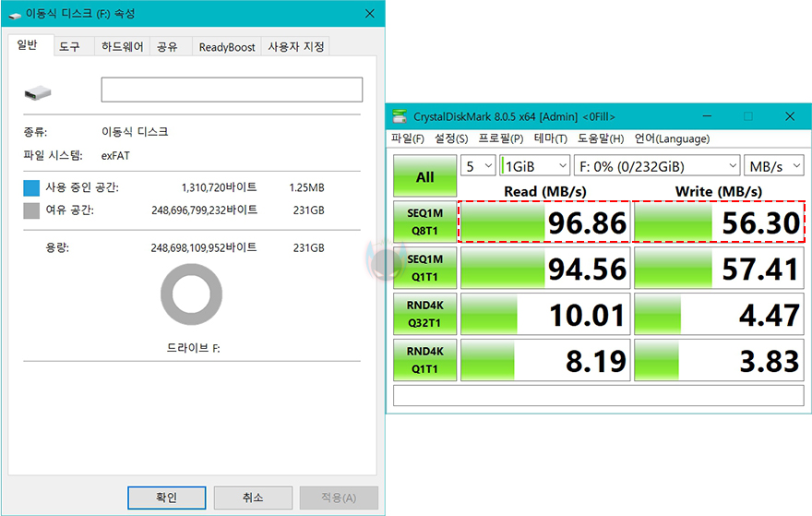The image size is (812, 516).
Task: Click the Read (MB/s) column header
Action: [x=545, y=191]
